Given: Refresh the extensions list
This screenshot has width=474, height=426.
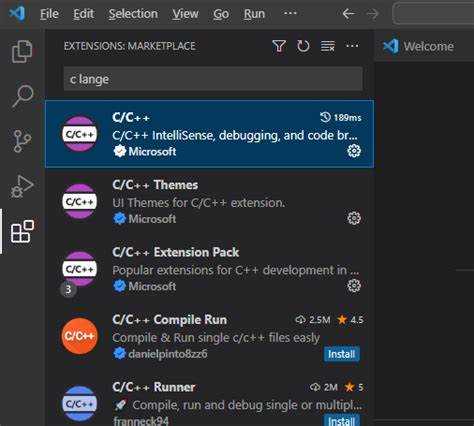Looking at the screenshot, I should [x=303, y=46].
